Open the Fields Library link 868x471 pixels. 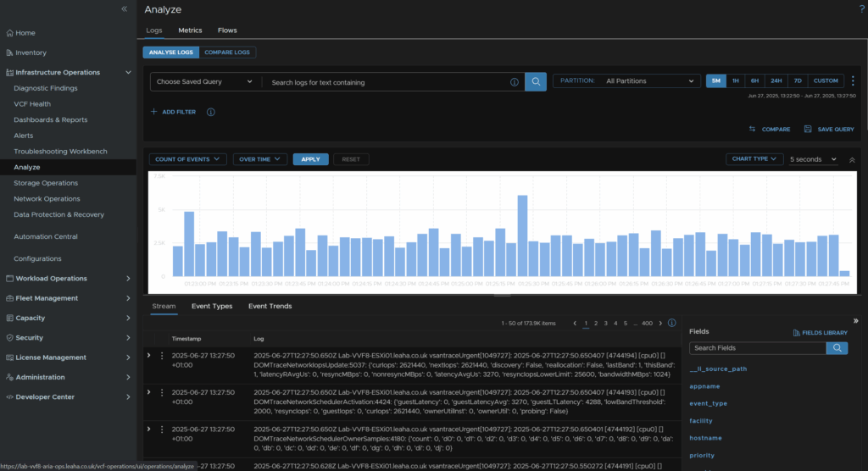(821, 333)
